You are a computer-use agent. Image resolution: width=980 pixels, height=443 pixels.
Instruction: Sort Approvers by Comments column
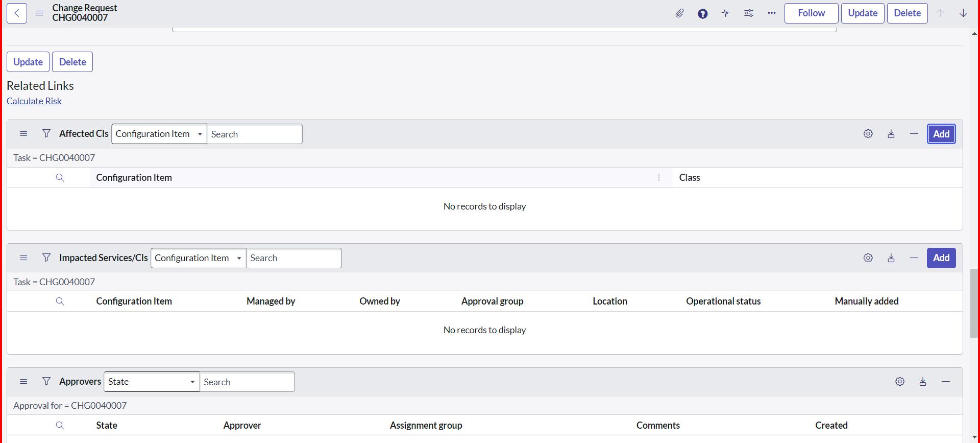click(658, 426)
